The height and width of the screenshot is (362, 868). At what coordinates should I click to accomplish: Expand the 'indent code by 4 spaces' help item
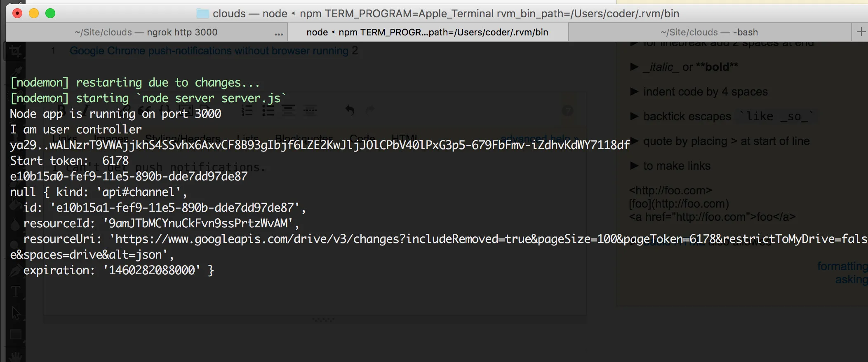click(634, 91)
